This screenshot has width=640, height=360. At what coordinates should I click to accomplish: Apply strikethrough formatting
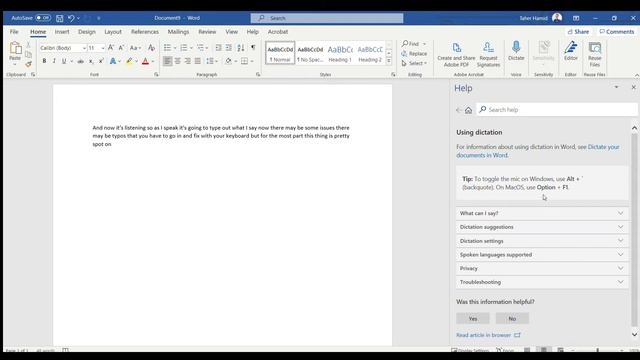tap(80, 61)
